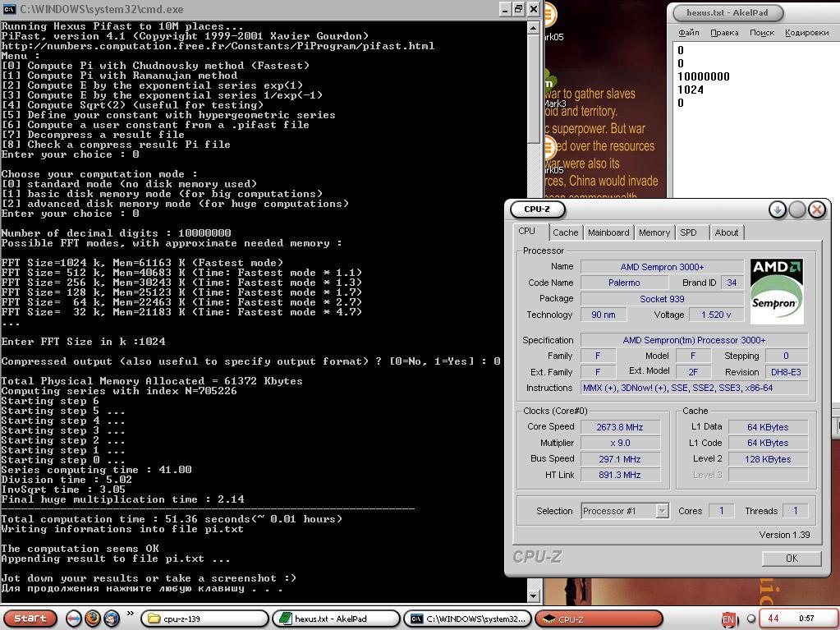Click the Ext. Model value 2F

coord(693,372)
